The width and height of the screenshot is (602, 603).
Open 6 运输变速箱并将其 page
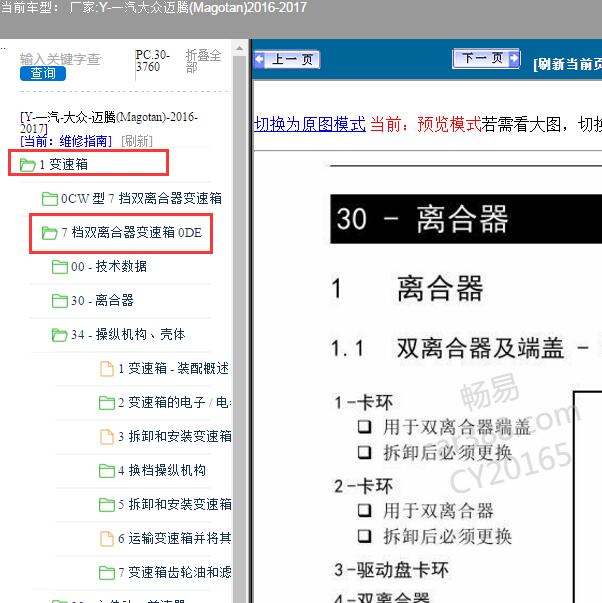coord(175,538)
